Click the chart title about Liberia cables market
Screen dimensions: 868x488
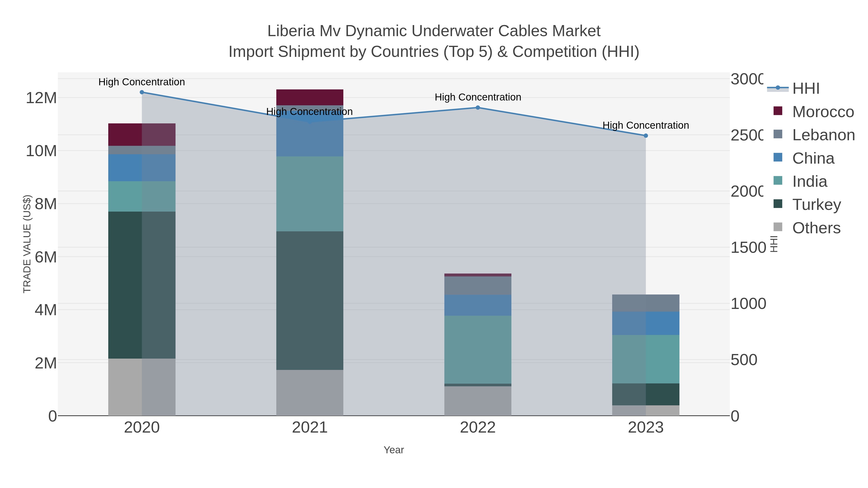click(434, 31)
